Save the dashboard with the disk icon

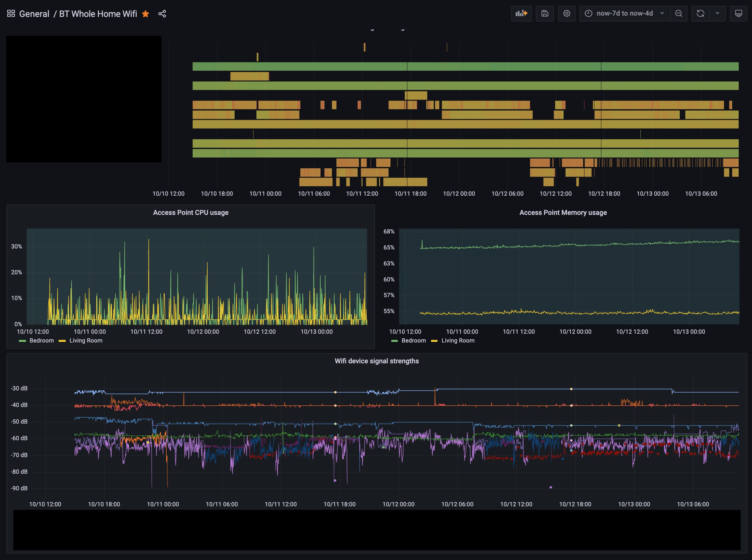[x=545, y=14]
